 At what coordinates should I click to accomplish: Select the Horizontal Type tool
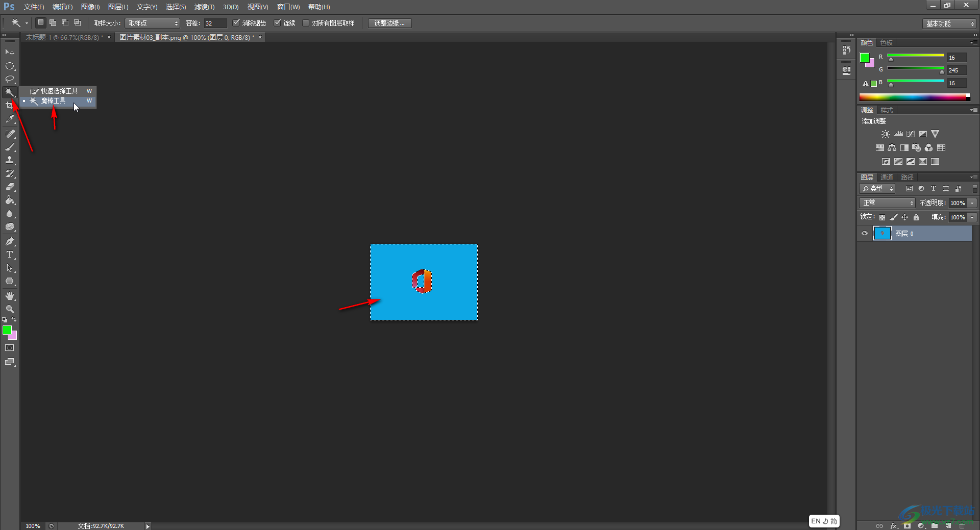(10, 255)
